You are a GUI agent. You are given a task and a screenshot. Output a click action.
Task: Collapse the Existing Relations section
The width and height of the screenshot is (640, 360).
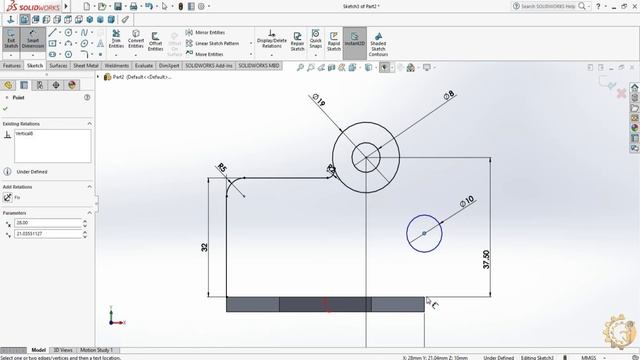tap(89, 124)
